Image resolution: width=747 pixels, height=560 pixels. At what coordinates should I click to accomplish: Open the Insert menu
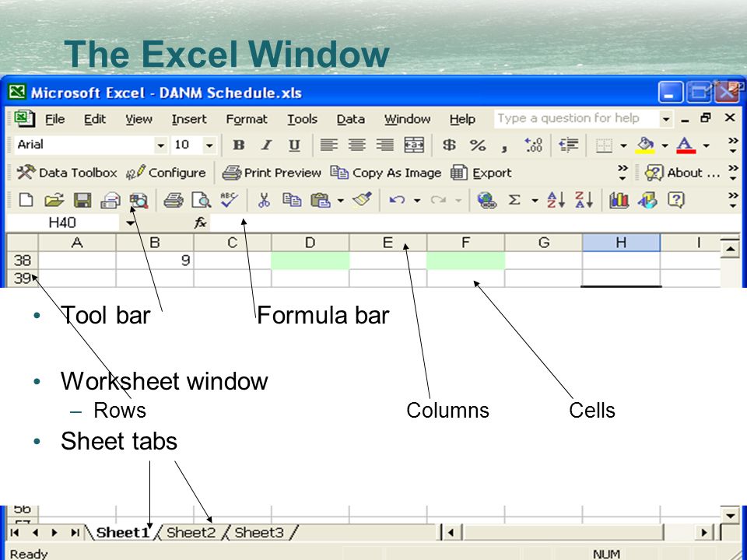click(189, 119)
